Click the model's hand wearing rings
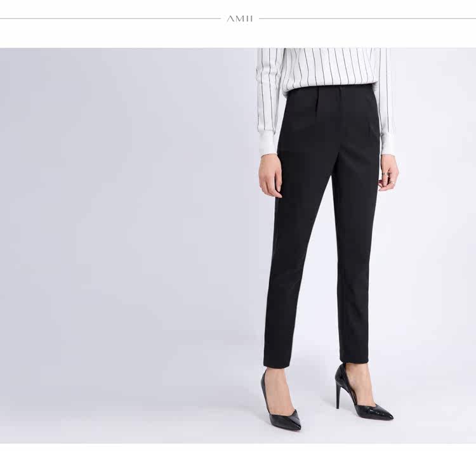The height and width of the screenshot is (451, 476). click(x=388, y=173)
